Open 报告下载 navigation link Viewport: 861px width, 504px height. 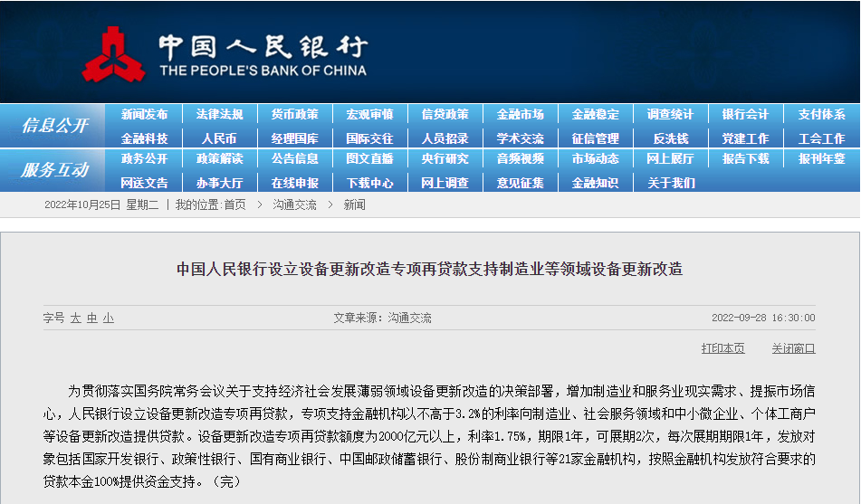[x=746, y=158]
